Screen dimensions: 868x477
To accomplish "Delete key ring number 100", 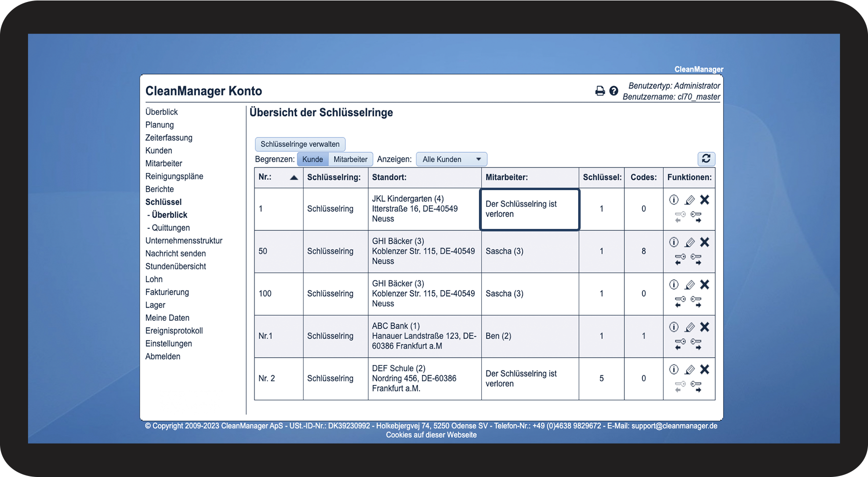I will (704, 285).
